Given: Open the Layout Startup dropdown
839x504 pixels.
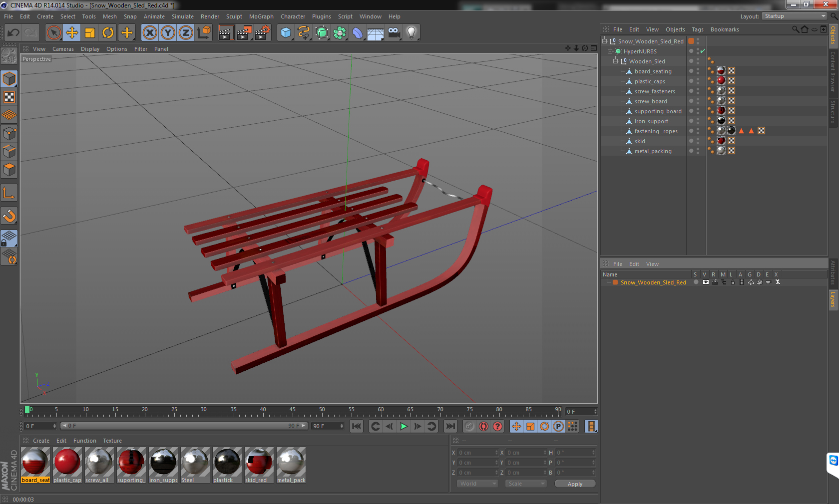Looking at the screenshot, I should point(795,16).
